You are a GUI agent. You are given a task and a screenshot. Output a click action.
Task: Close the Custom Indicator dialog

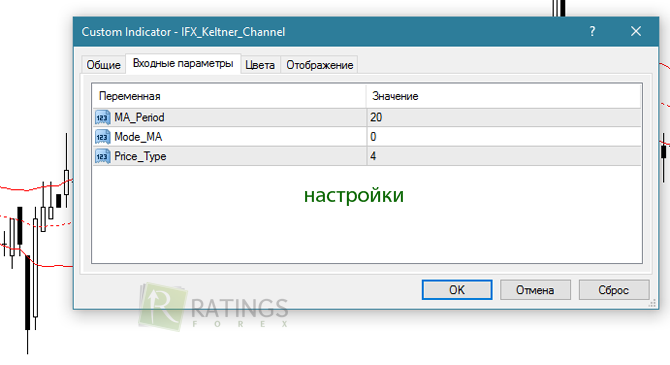click(x=636, y=31)
